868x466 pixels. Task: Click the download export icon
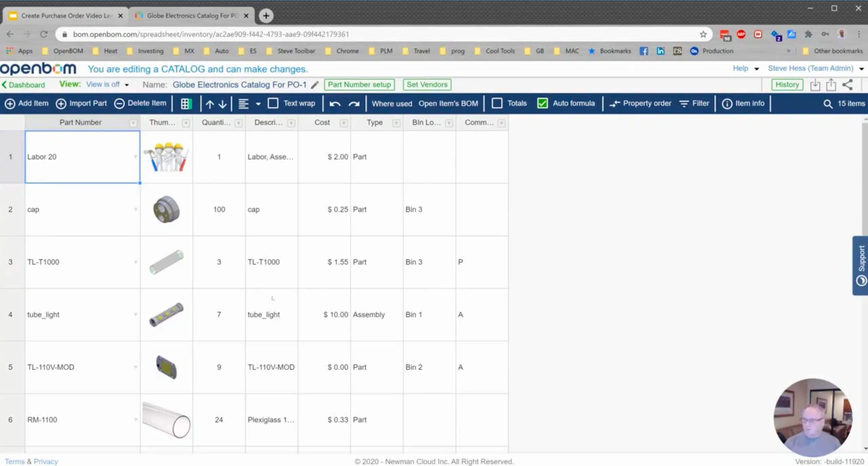click(815, 85)
